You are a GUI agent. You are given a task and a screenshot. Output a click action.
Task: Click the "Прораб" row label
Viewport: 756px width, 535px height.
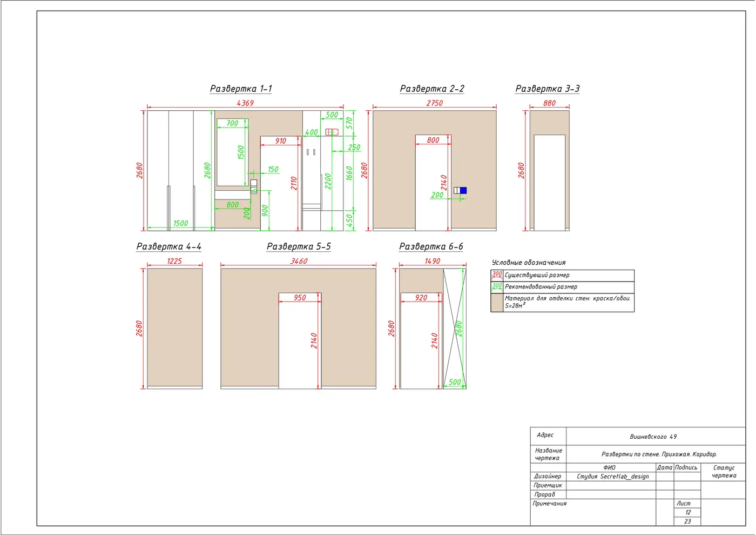pos(544,494)
